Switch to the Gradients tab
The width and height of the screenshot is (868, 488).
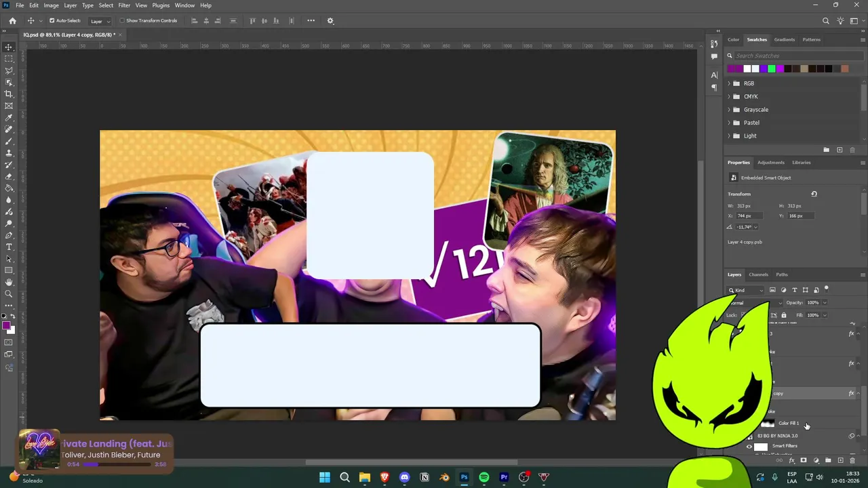[784, 39]
